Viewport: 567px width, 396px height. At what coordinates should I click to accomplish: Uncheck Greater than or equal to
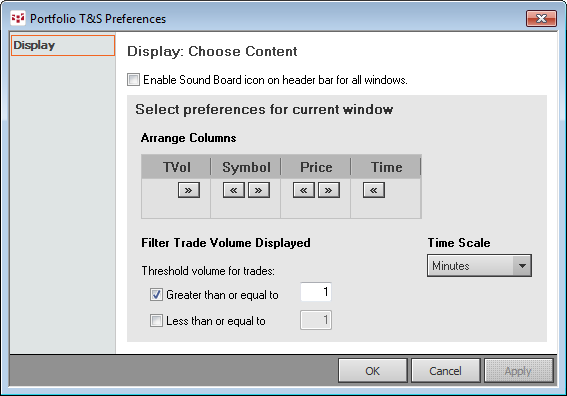pos(156,295)
